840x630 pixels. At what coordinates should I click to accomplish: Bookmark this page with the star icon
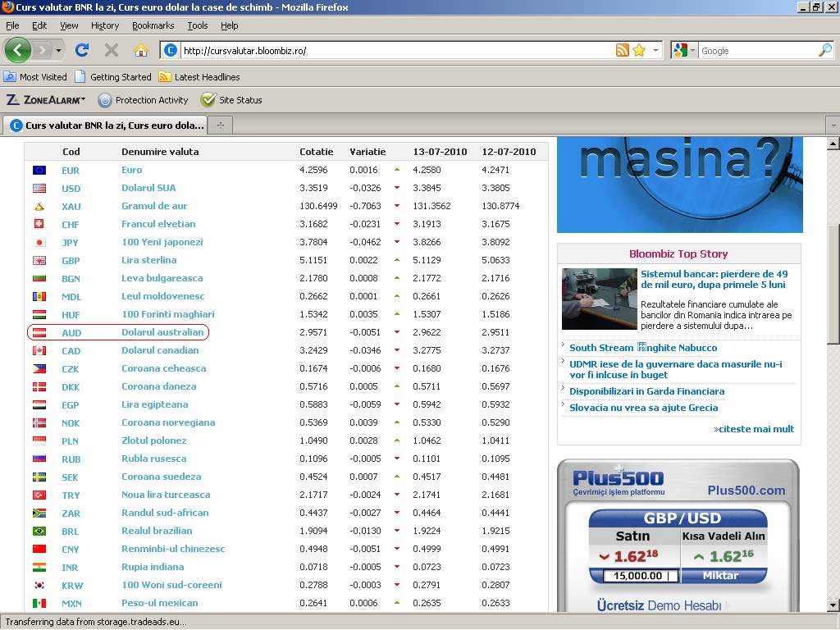[x=639, y=50]
